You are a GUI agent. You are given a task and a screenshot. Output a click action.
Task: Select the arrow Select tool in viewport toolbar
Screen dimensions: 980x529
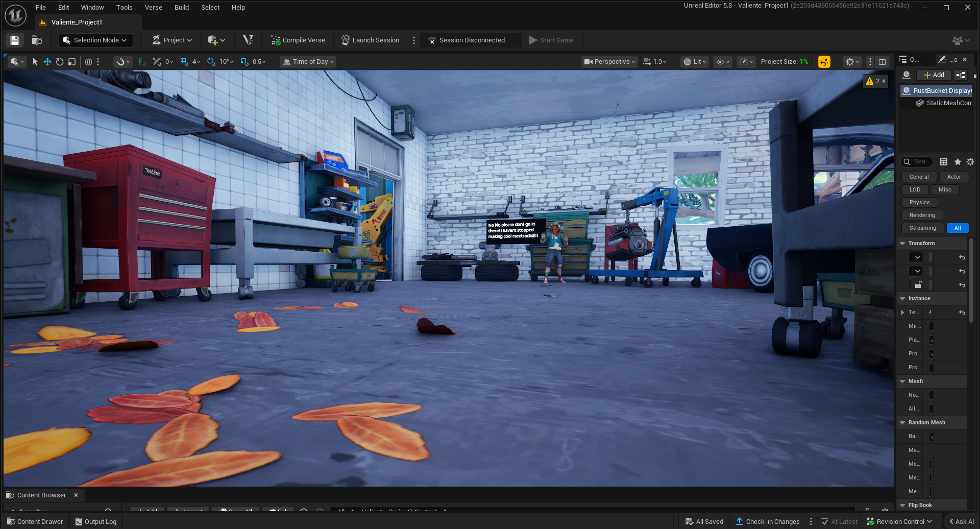coord(35,62)
